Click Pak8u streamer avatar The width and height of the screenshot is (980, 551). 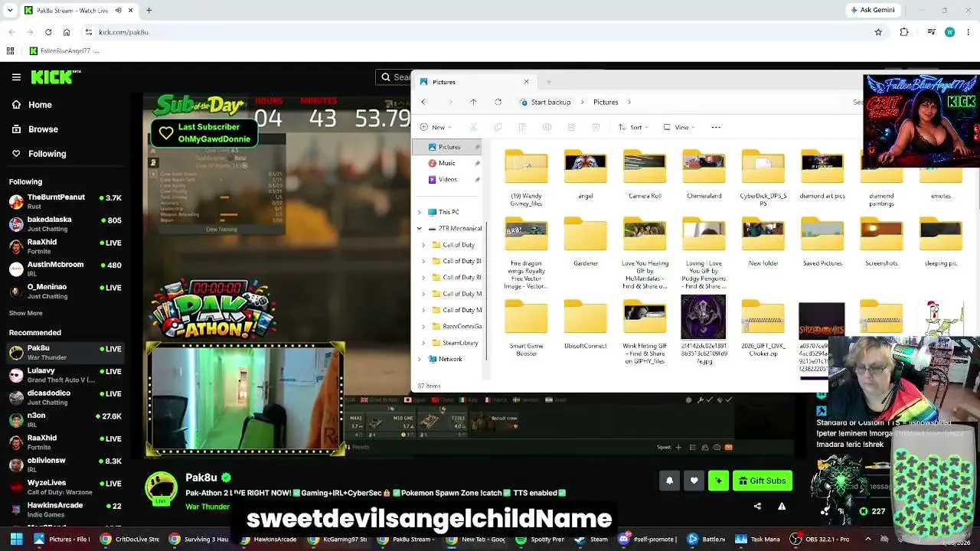161,488
